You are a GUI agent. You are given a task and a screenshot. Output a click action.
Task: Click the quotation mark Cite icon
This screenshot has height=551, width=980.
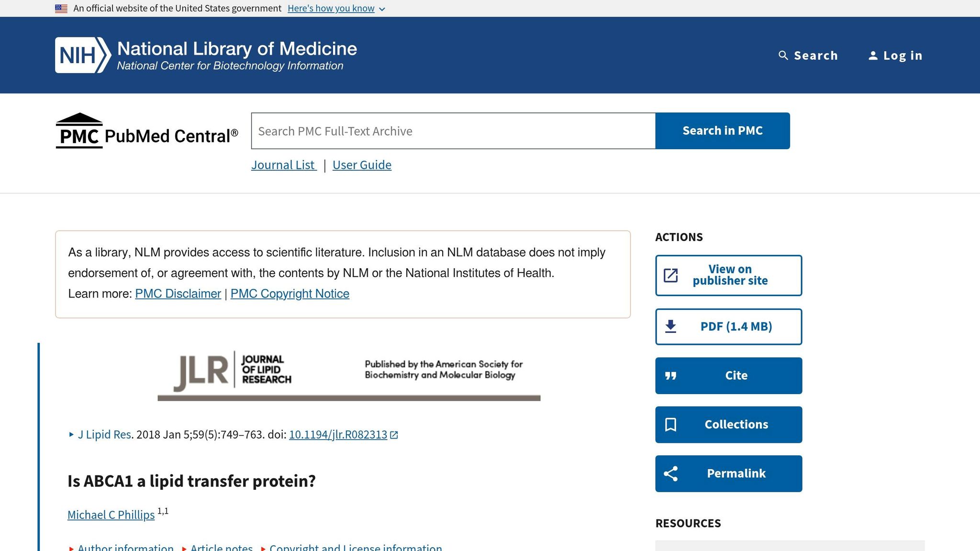click(x=670, y=376)
